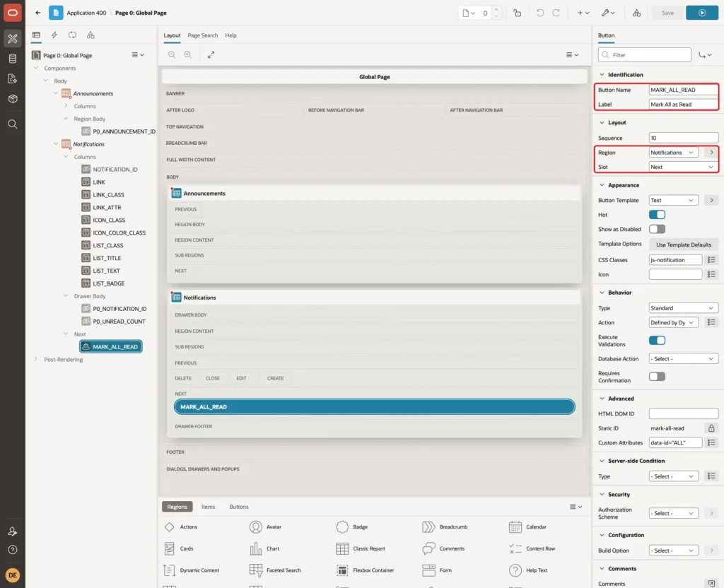Image resolution: width=724 pixels, height=588 pixels.
Task: Click the Help question mark icon
Action: [13, 550]
